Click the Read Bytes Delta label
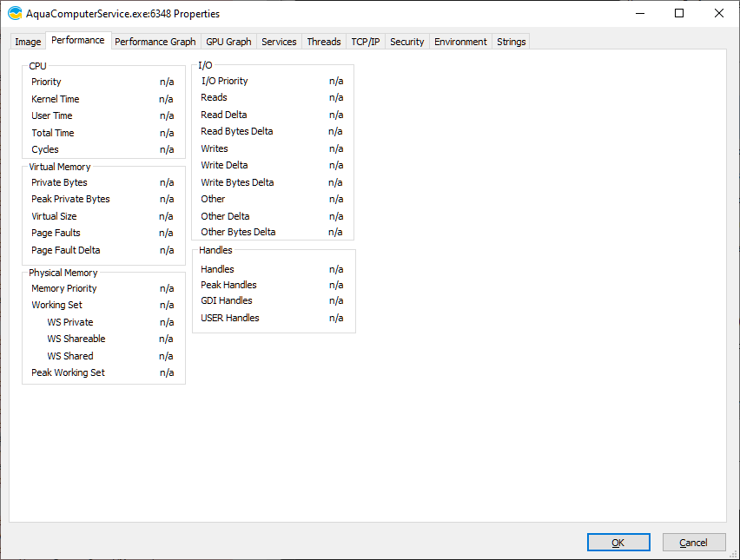Image resolution: width=740 pixels, height=560 pixels. 237,131
